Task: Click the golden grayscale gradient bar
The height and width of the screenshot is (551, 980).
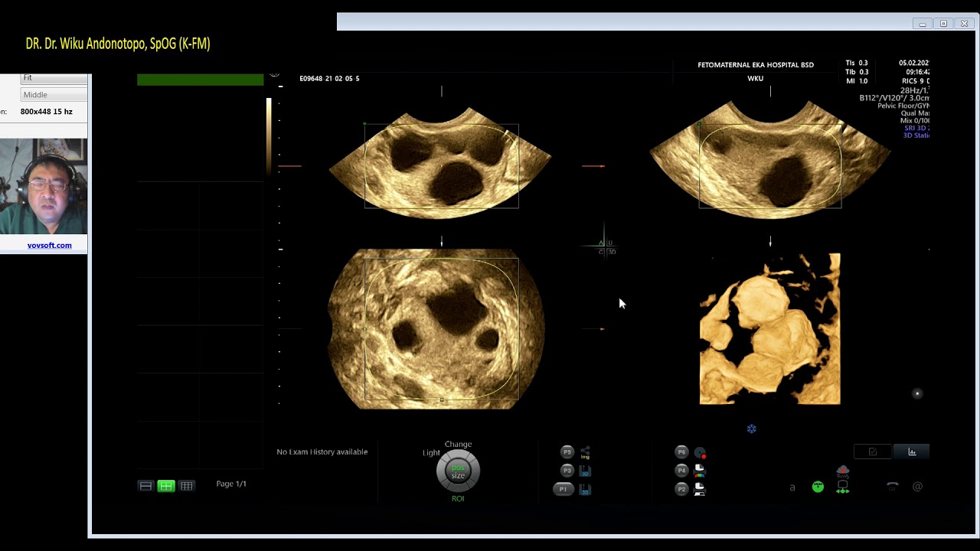Action: coord(269,136)
